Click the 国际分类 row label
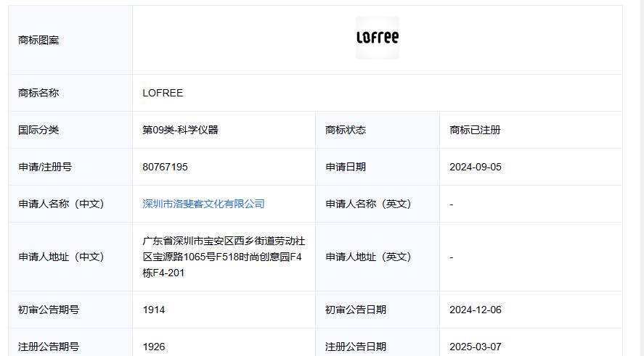Screen dimensions: 644x356 (38, 130)
